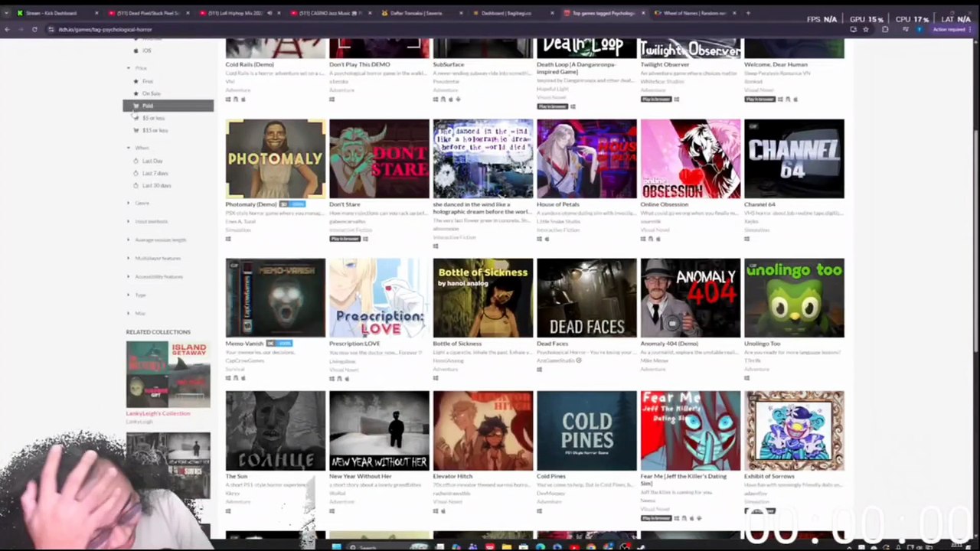The height and width of the screenshot is (551, 980).
Task: Open the Welcome, Dear Human title link
Action: pos(777,64)
